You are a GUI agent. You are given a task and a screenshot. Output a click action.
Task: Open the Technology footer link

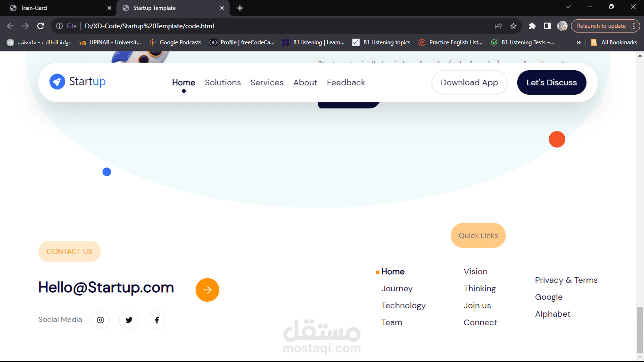(x=404, y=305)
